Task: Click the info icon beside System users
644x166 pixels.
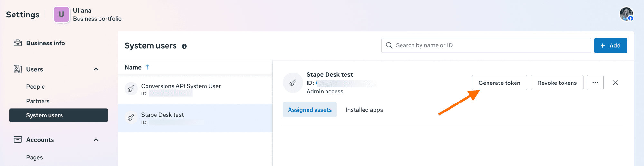Action: pyautogui.click(x=184, y=46)
